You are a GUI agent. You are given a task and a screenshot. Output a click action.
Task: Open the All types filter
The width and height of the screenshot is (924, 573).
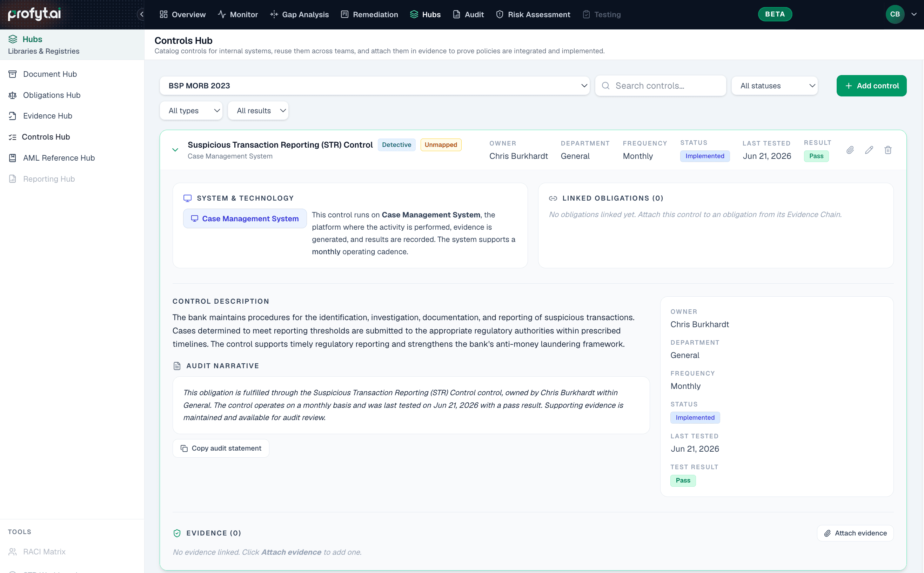pyautogui.click(x=192, y=110)
